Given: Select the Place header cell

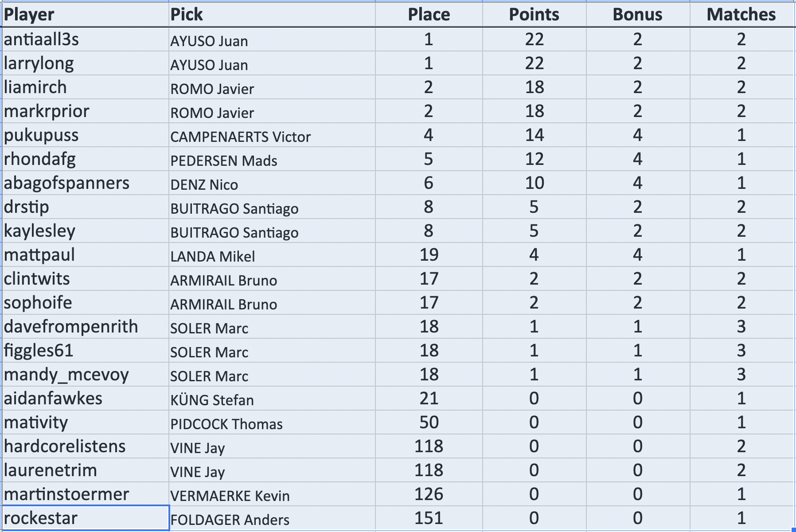Looking at the screenshot, I should click(x=429, y=15).
